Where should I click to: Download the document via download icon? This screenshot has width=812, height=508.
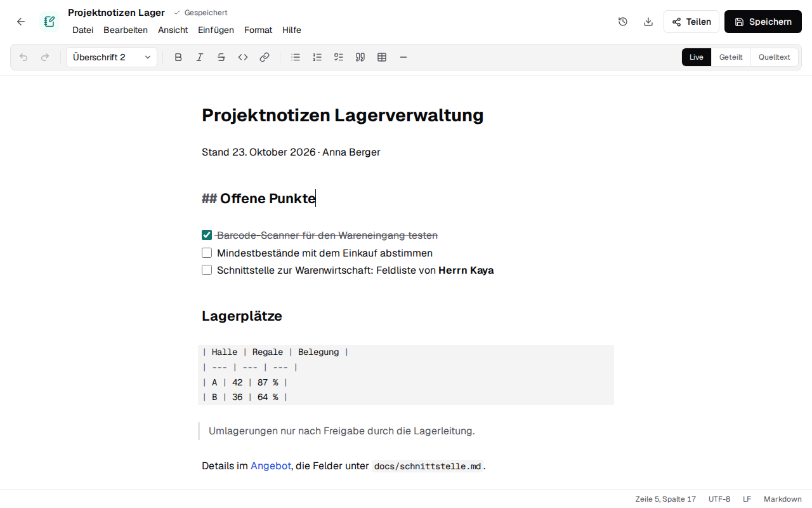(648, 22)
